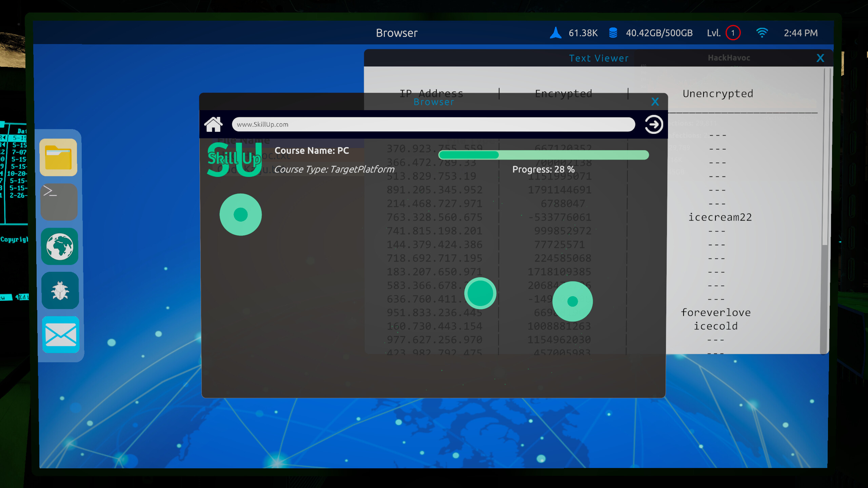
Task: Click the course progress bar at 28%
Action: click(x=544, y=155)
